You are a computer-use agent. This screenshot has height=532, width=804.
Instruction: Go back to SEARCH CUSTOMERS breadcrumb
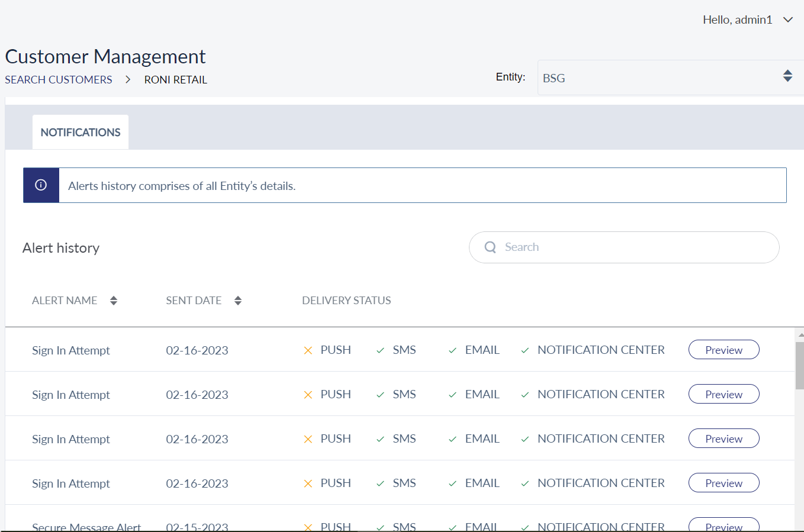(x=59, y=80)
